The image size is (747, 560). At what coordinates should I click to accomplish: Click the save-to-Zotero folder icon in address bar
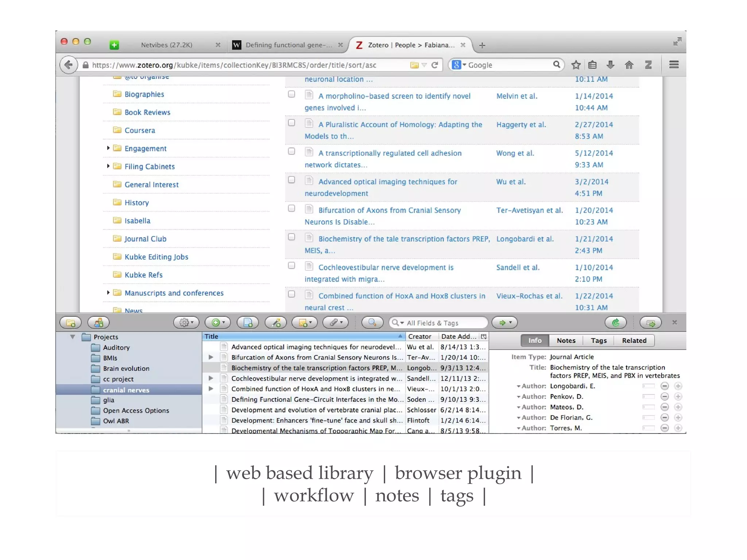(x=414, y=65)
